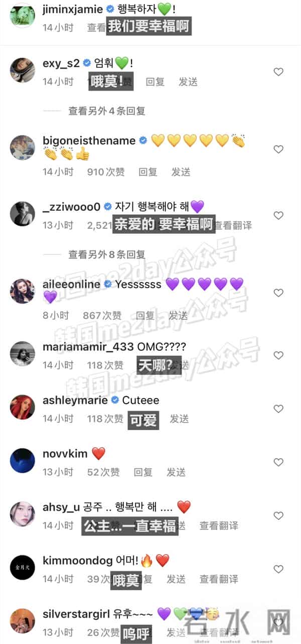Like _zziwooo0's comment
This screenshot has width=301, height=644.
pyautogui.click(x=278, y=215)
